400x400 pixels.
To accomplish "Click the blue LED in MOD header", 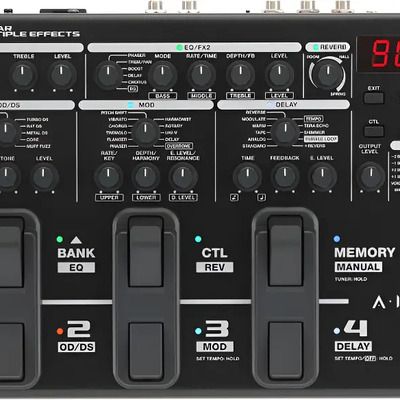I will click(131, 105).
